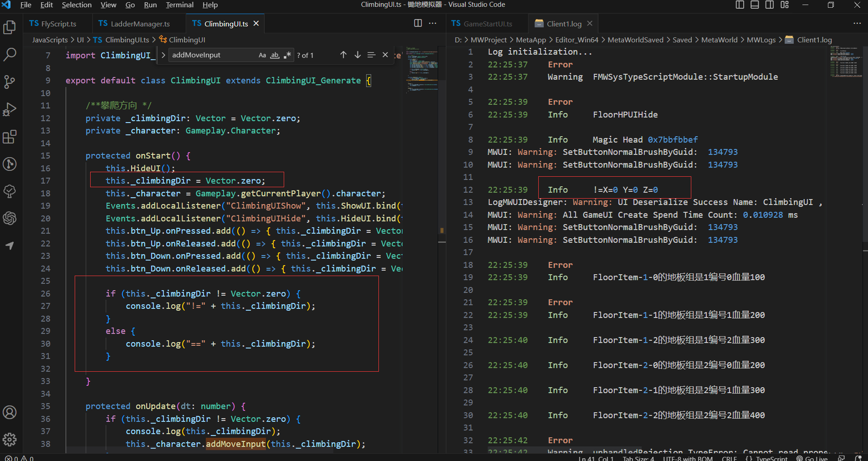The height and width of the screenshot is (461, 868).
Task: Start Go Live server
Action: (x=812, y=458)
